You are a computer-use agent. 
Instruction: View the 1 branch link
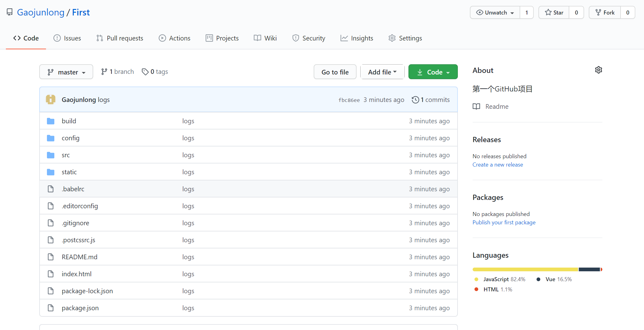(x=117, y=72)
